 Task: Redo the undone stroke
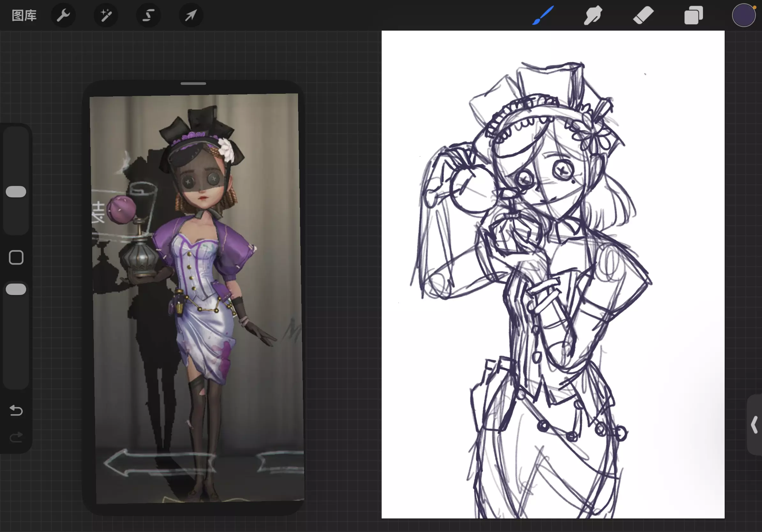pos(16,437)
